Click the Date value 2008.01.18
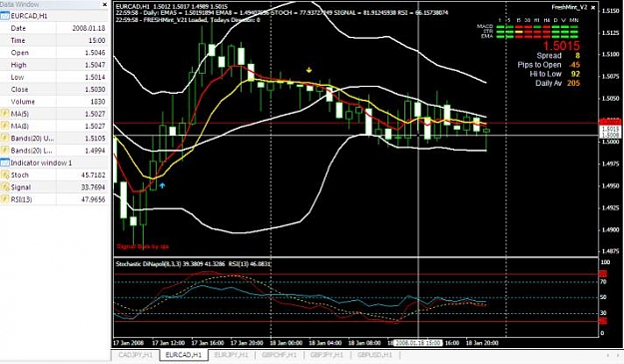This screenshot has width=624, height=364. tap(89, 28)
